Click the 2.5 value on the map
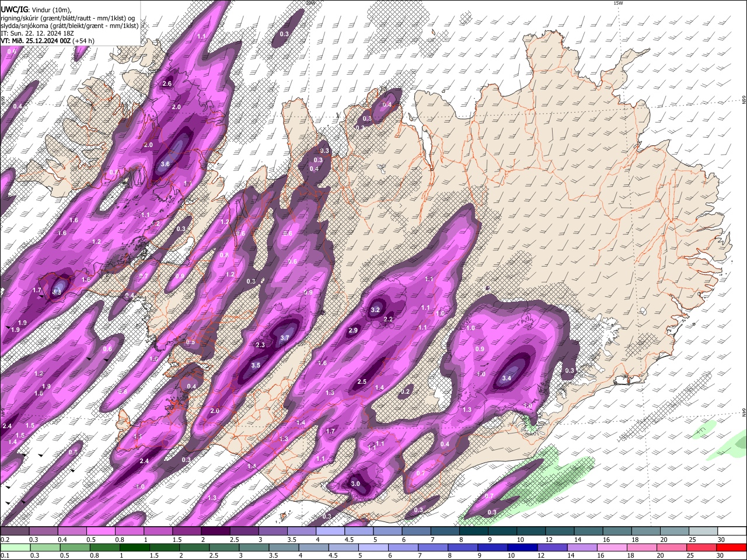The width and height of the screenshot is (747, 560). (x=362, y=382)
